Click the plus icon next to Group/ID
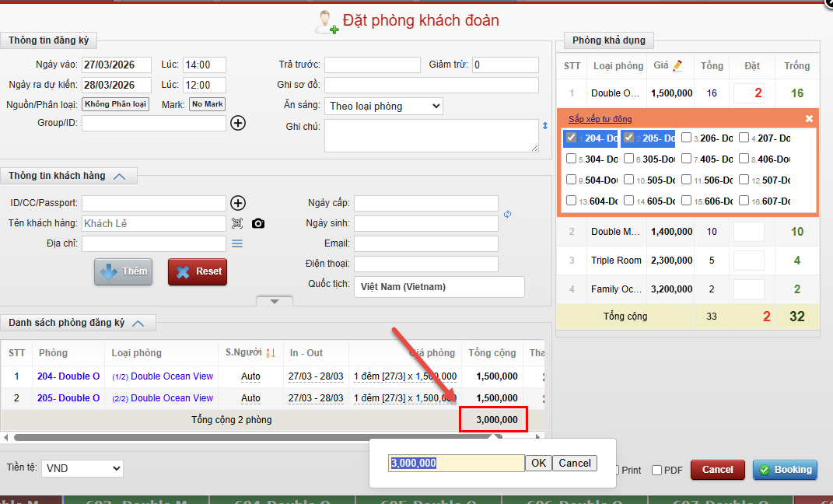Image resolution: width=833 pixels, height=504 pixels. click(x=238, y=123)
